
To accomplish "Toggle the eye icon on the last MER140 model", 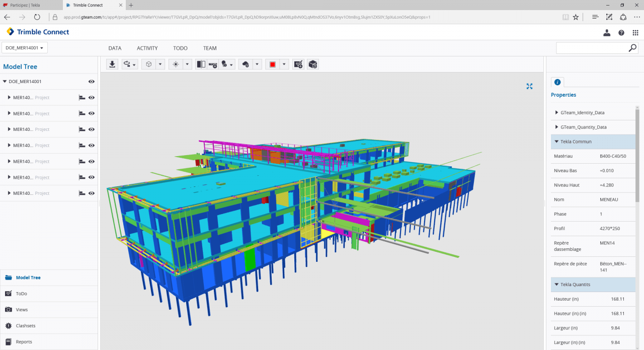I will (92, 193).
